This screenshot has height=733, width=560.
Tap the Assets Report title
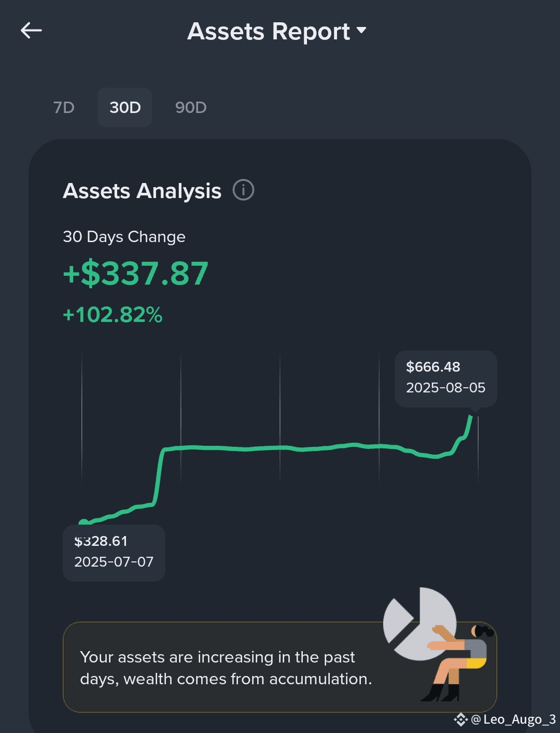coord(269,31)
